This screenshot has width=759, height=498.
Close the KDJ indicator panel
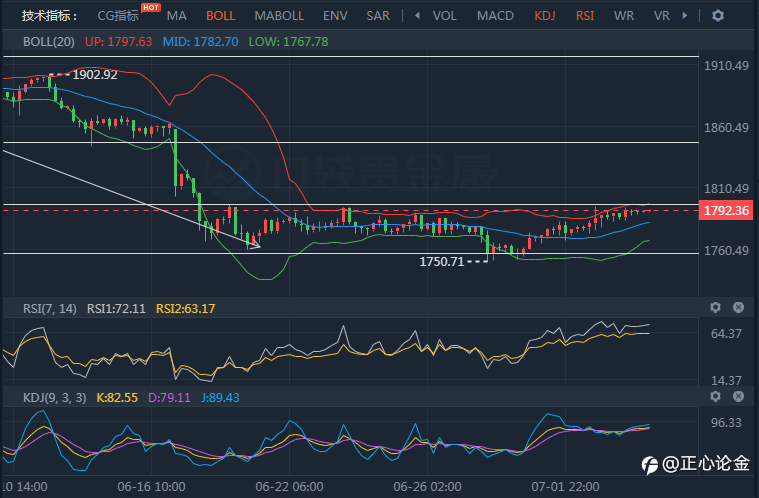pyautogui.click(x=738, y=396)
